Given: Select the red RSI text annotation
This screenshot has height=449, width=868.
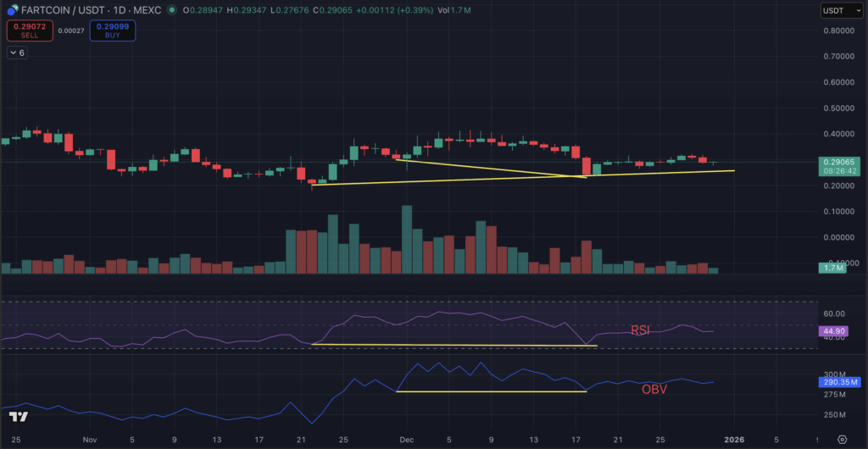Looking at the screenshot, I should tap(640, 330).
